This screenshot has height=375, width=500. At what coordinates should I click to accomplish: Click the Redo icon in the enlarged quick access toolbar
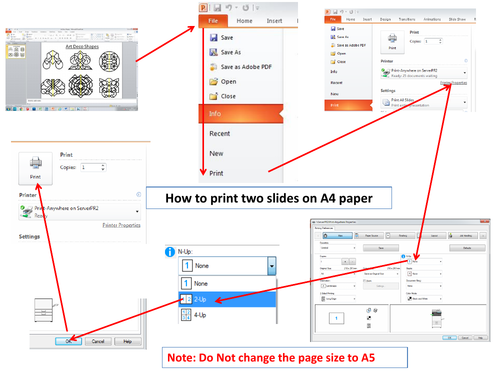(x=246, y=8)
